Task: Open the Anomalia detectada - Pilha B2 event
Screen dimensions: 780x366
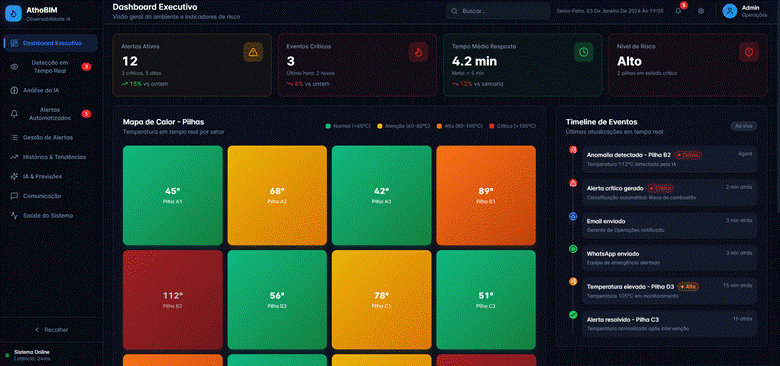Action: click(x=670, y=159)
